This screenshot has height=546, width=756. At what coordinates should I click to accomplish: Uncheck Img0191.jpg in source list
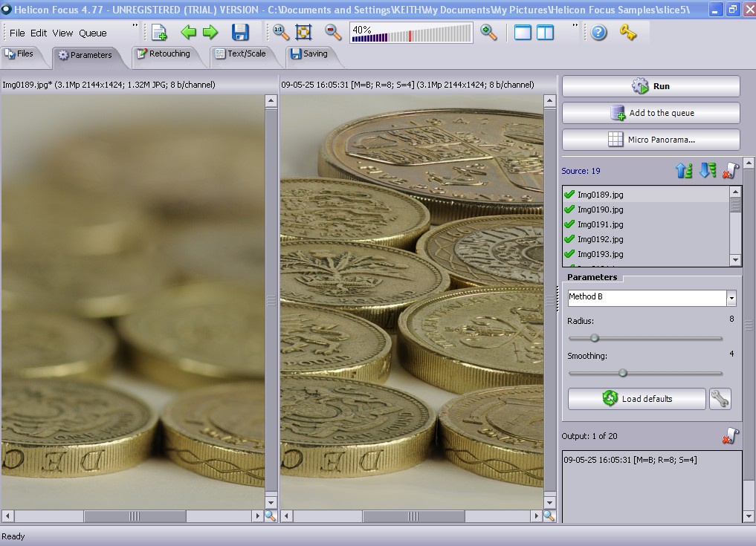(x=569, y=224)
